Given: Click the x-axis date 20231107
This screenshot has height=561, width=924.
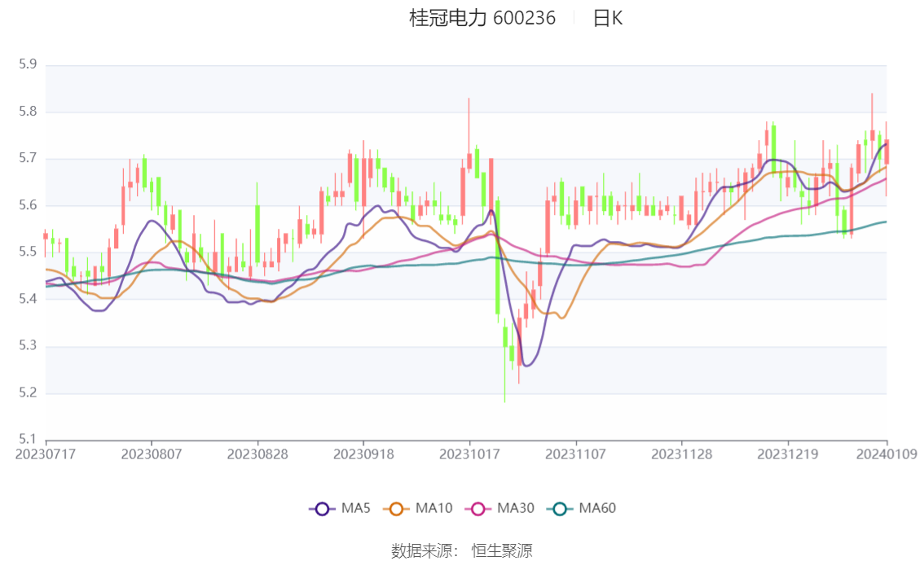Looking at the screenshot, I should click(x=576, y=454).
